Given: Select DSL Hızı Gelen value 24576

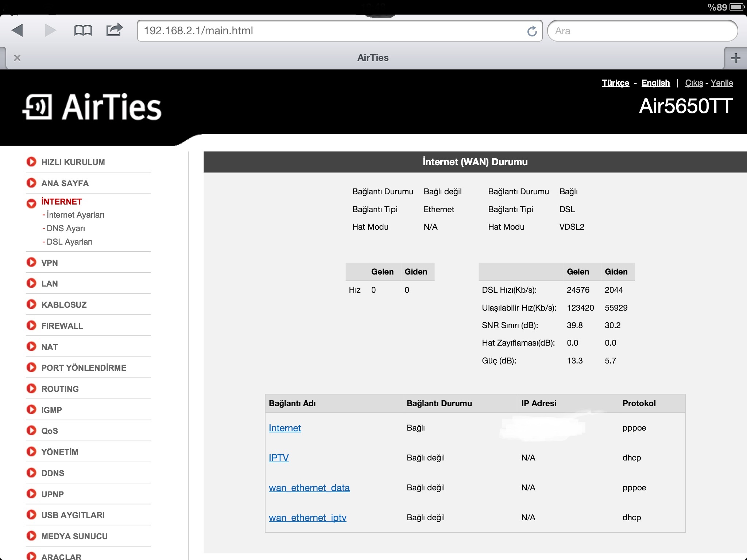Looking at the screenshot, I should click(578, 290).
